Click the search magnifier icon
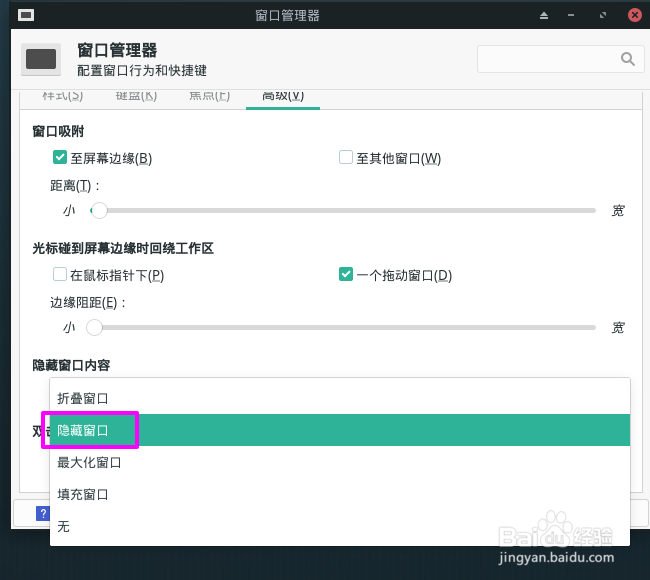The image size is (650, 580). 628,59
